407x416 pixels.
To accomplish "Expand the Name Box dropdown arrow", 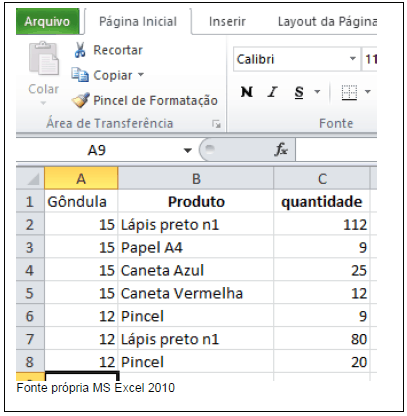I will (x=188, y=150).
